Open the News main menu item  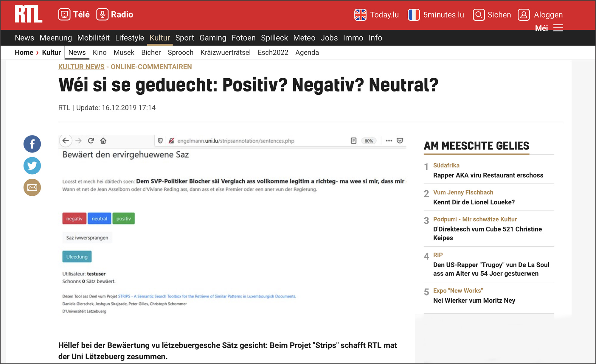24,38
